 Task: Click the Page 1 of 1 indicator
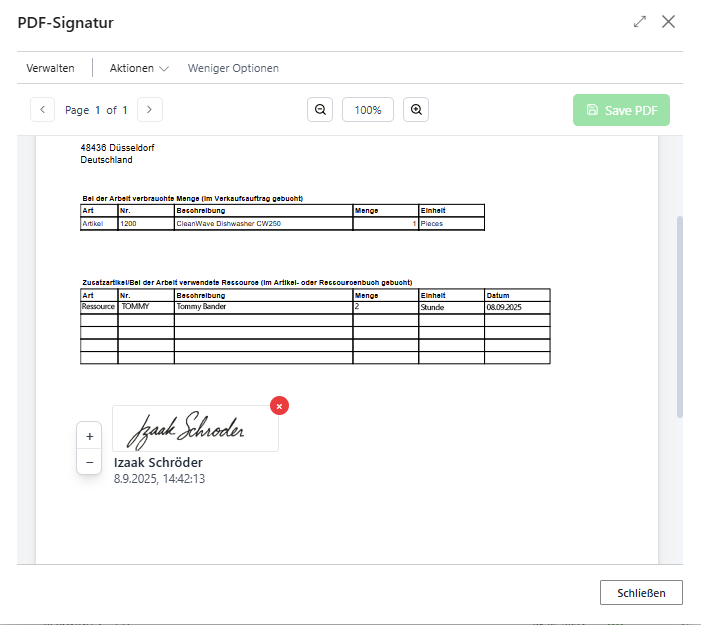click(96, 110)
